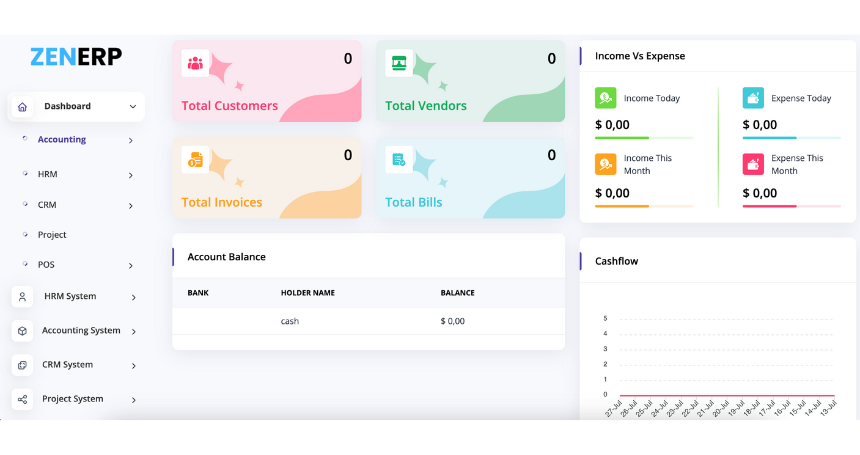Click the 13-Jul label on chart axis

[828, 408]
